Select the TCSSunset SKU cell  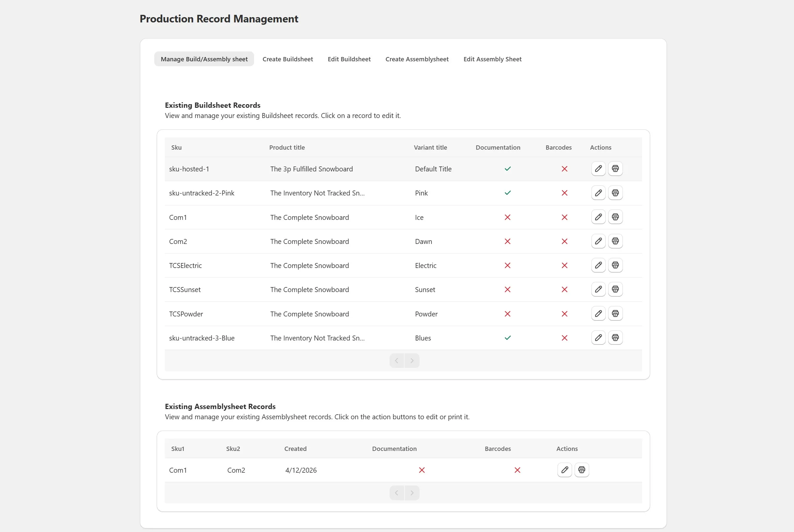tap(185, 290)
